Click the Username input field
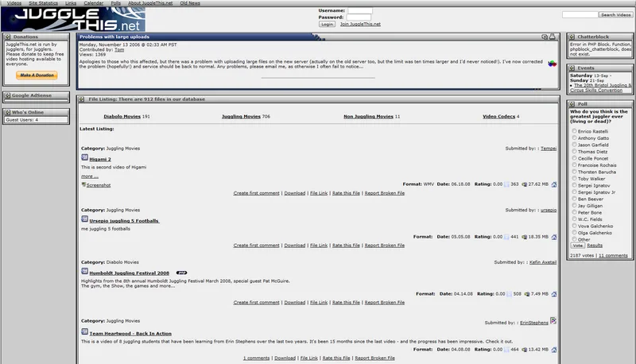This screenshot has height=364, width=636. 360,10
